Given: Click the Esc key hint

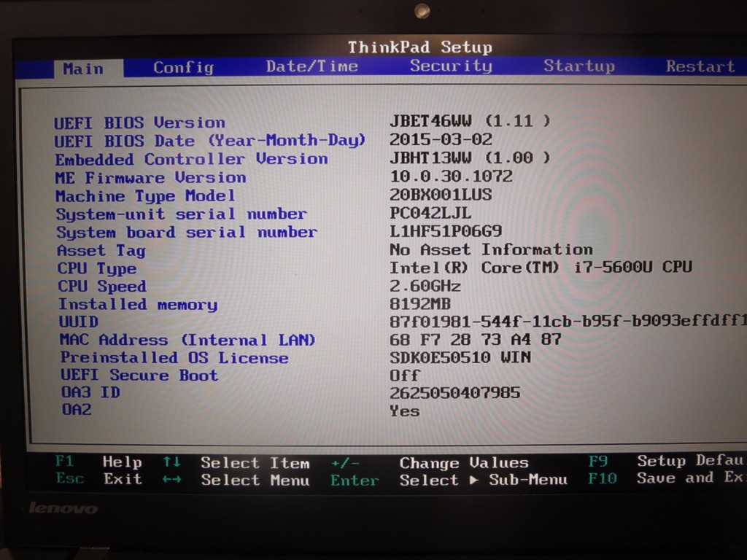Looking at the screenshot, I should 70,478.
